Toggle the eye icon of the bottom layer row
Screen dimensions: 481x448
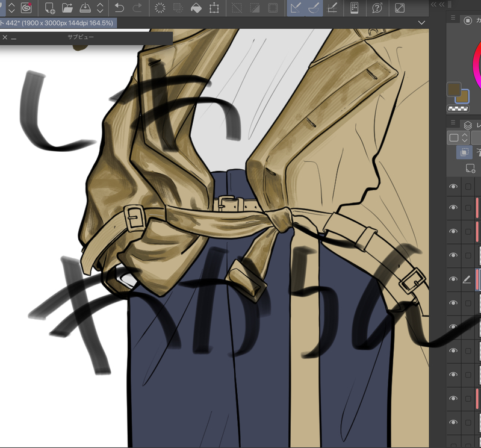(453, 423)
